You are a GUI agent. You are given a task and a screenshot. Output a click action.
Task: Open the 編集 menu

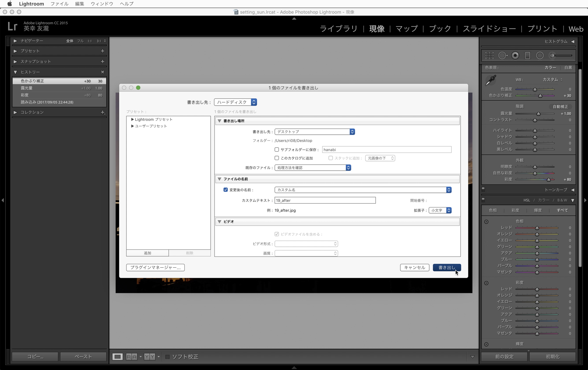[80, 4]
